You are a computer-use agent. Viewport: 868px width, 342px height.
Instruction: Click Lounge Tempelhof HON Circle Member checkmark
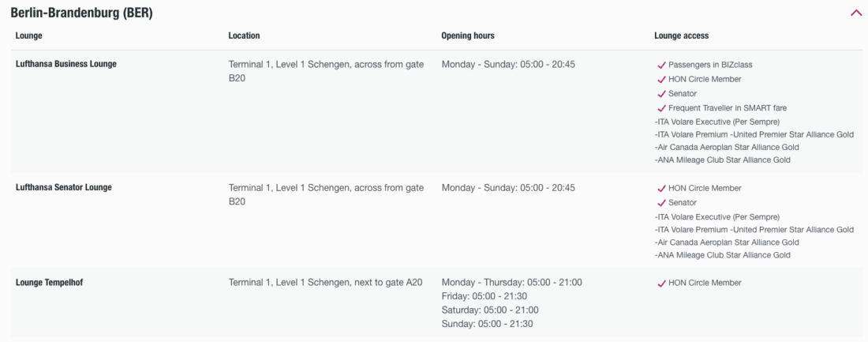[x=662, y=284]
